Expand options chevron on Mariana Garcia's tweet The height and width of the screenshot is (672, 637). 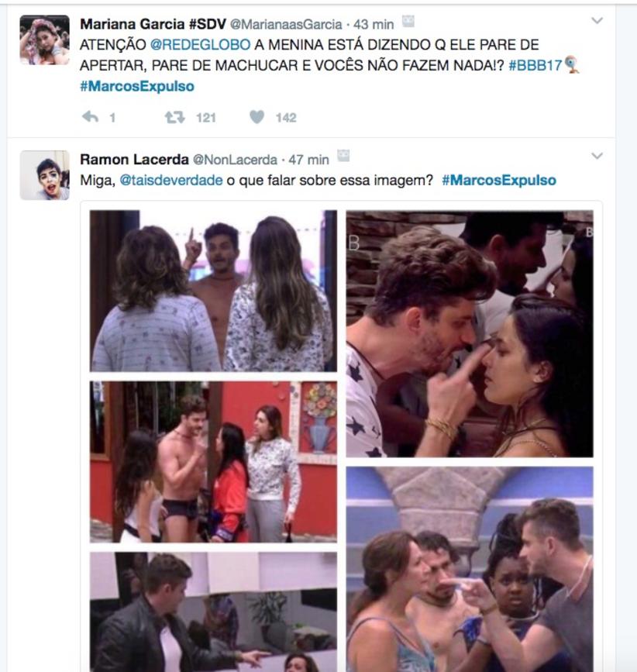(597, 21)
